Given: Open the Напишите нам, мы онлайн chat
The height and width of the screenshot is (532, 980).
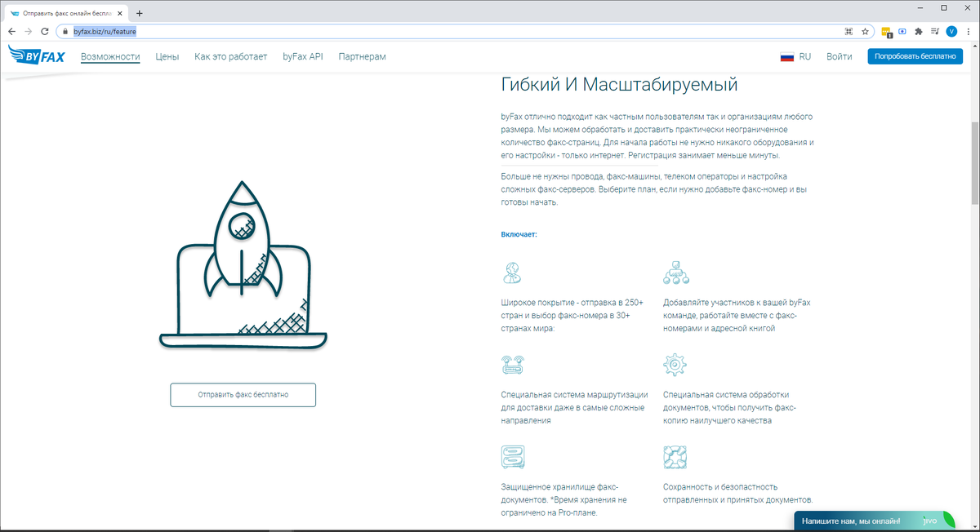Looking at the screenshot, I should (874, 521).
